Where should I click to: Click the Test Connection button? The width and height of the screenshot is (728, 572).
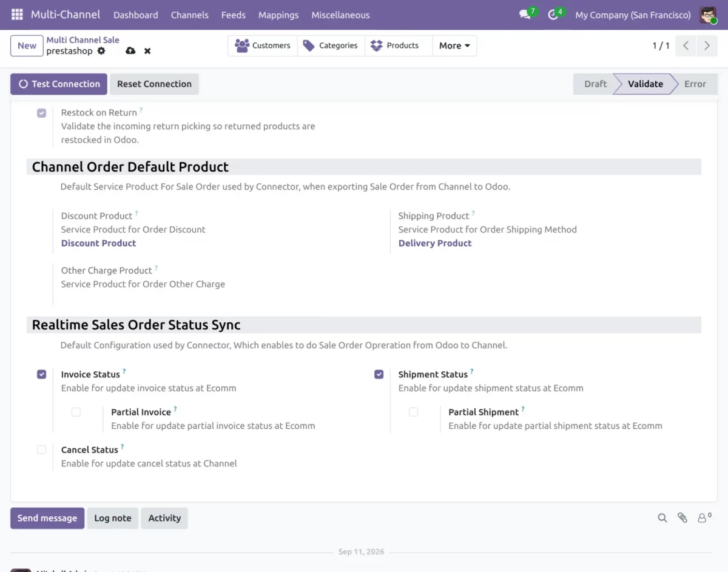(x=59, y=84)
